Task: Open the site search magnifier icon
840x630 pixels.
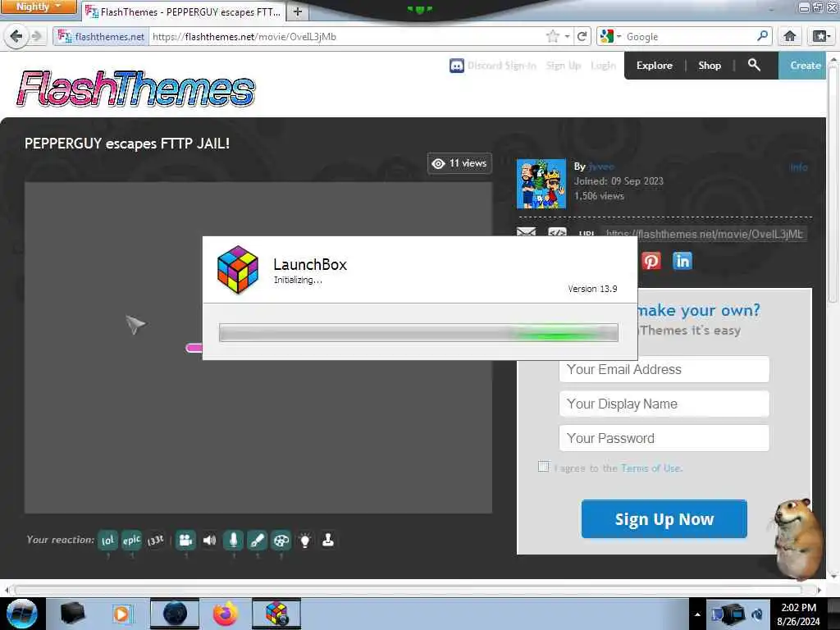Action: (x=755, y=66)
